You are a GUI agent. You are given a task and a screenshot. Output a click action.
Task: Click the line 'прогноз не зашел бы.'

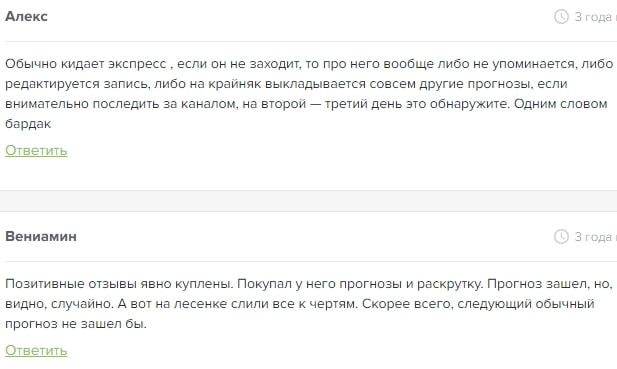76,324
